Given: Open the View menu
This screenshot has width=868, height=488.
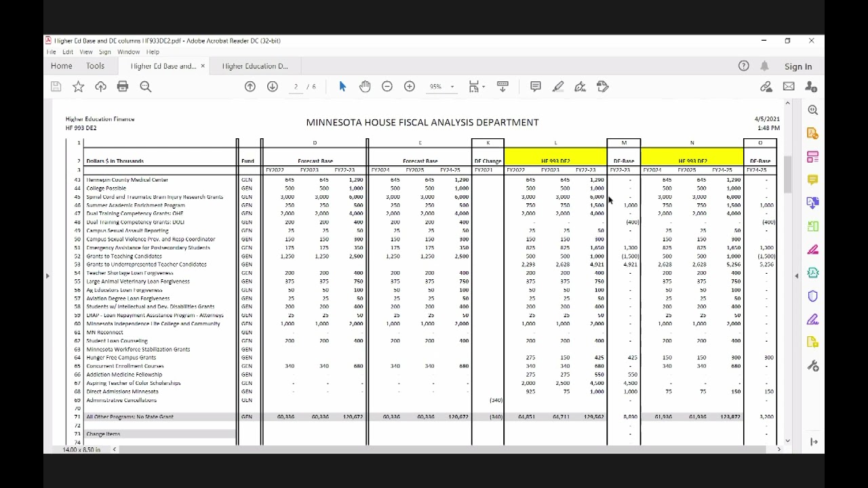Looking at the screenshot, I should 86,52.
